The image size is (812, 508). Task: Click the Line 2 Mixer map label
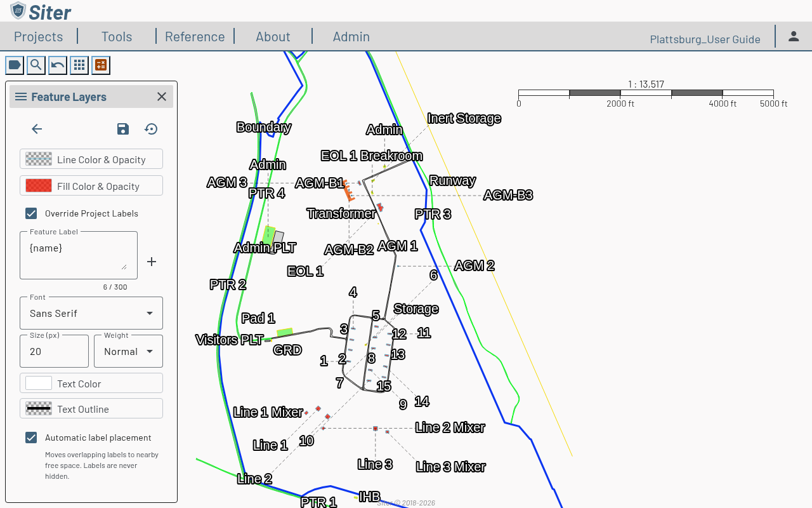tap(450, 427)
